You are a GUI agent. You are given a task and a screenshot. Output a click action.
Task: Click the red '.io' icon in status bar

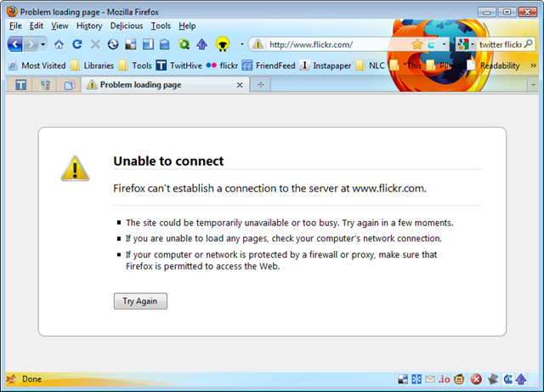(x=444, y=379)
